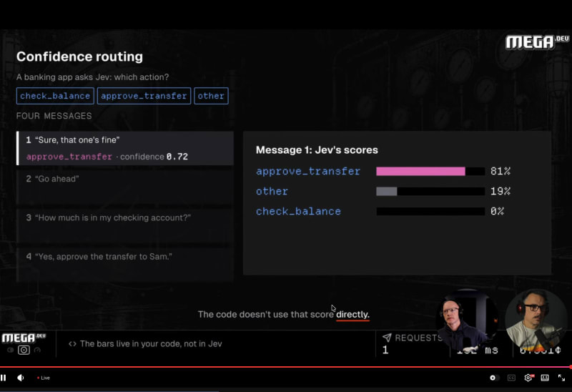
Task: Click approve_transfer label in Jev's scores
Action: tap(308, 171)
